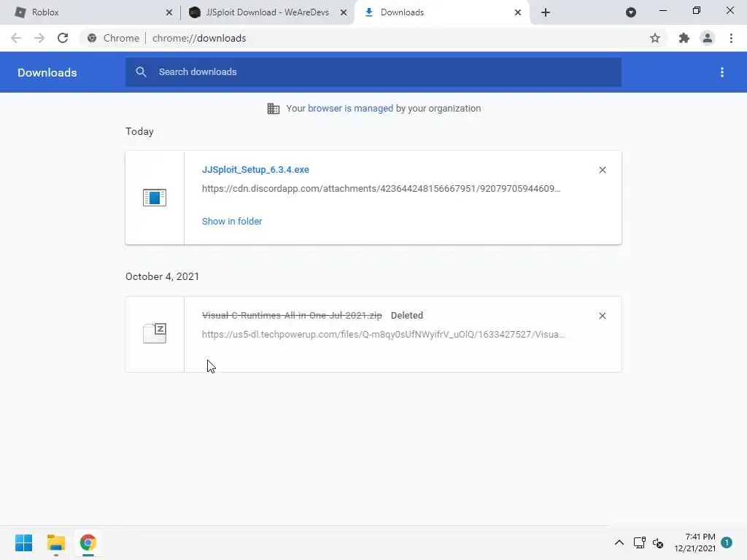Open a new browser tab
This screenshot has height=560, width=747.
click(546, 12)
